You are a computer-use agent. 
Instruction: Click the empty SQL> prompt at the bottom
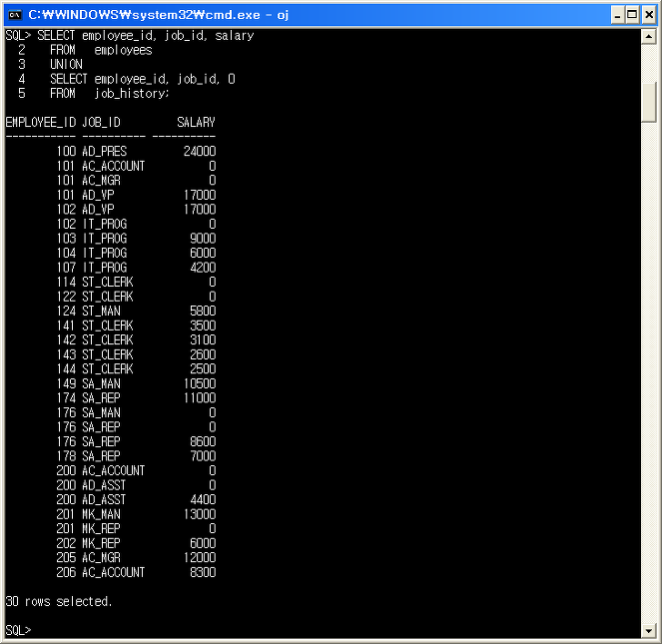pos(18,630)
